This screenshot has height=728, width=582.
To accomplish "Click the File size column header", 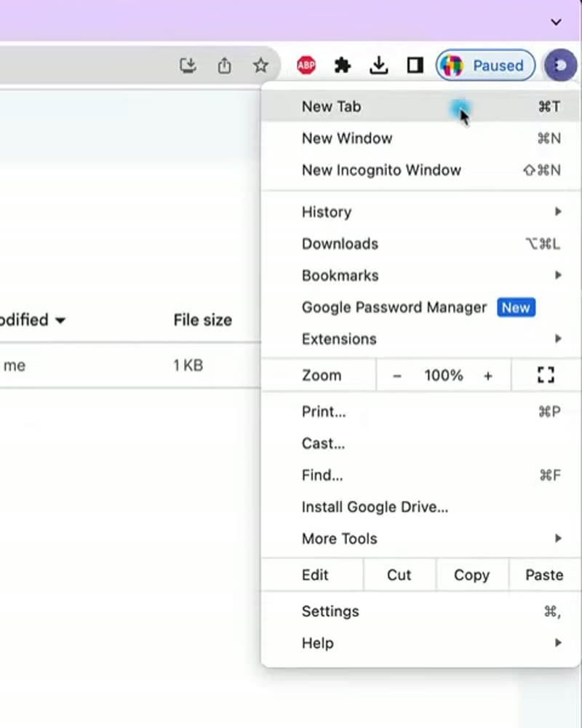I will (203, 320).
